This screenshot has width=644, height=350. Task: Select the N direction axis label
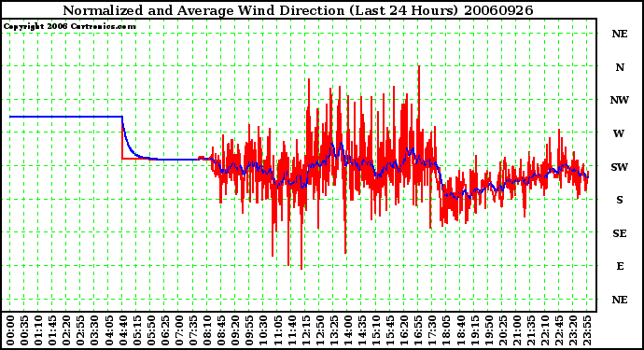click(620, 67)
